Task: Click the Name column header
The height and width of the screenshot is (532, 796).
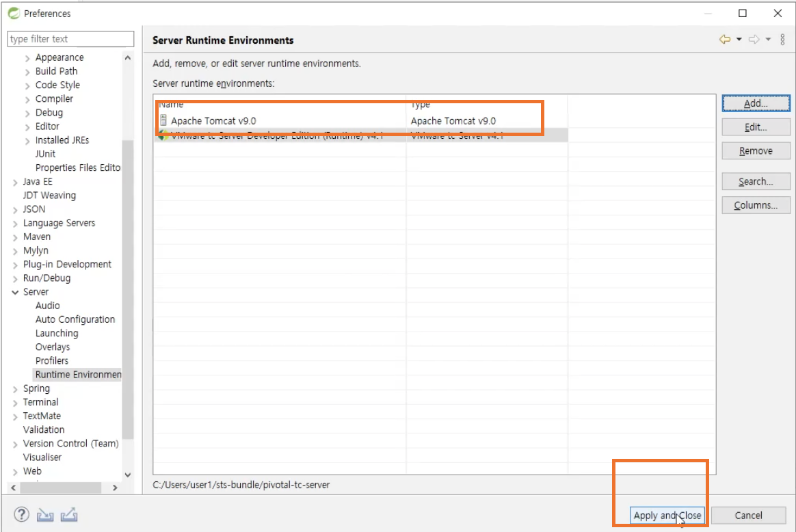Action: (279, 104)
